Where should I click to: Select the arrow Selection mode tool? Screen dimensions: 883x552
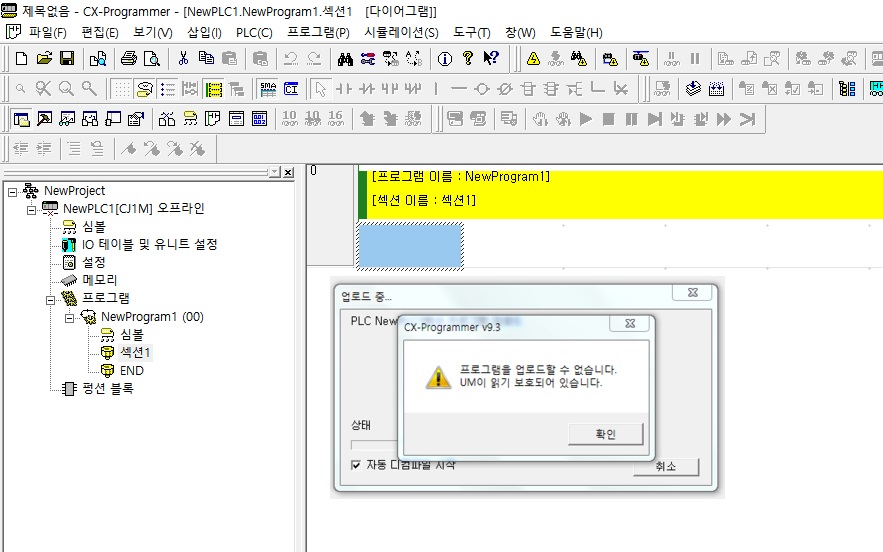click(320, 89)
